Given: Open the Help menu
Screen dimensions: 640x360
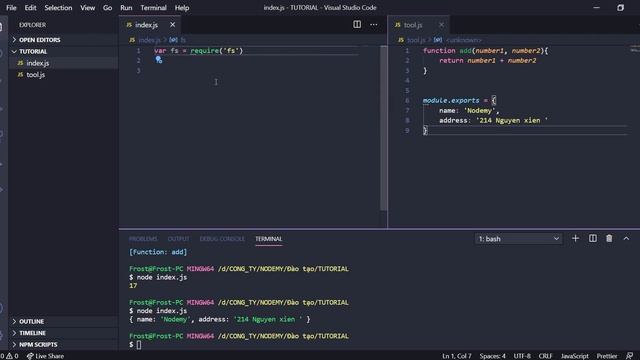Looking at the screenshot, I should pos(182,8).
